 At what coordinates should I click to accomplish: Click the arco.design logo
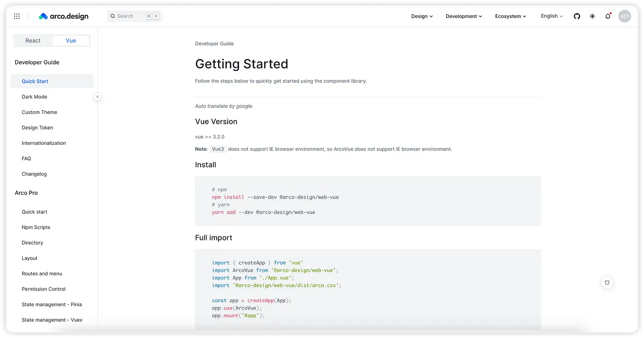coord(63,16)
